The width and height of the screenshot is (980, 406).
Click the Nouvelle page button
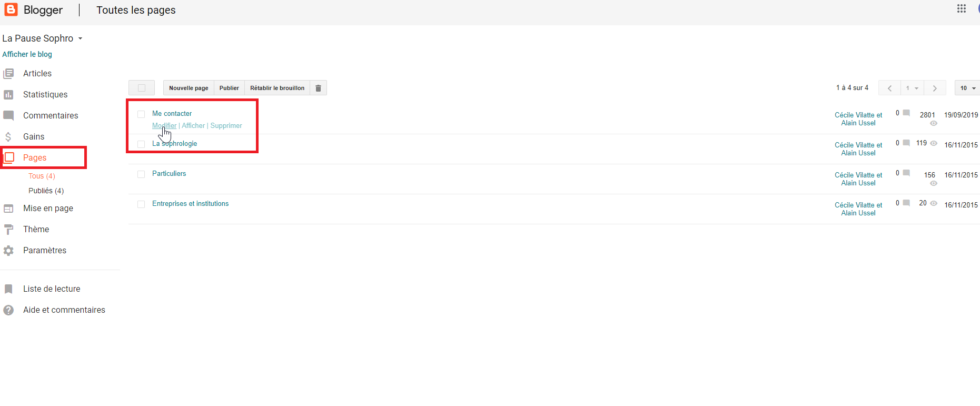(189, 88)
